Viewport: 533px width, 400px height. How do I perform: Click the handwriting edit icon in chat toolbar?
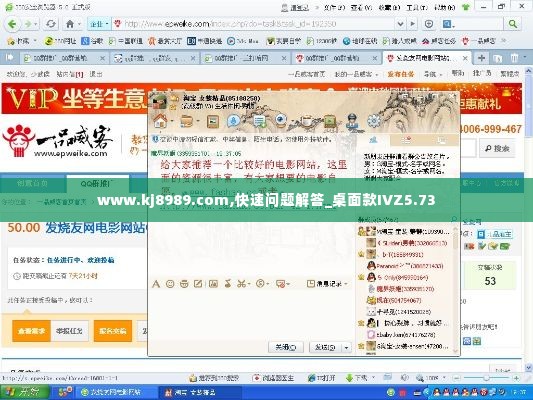pos(198,283)
